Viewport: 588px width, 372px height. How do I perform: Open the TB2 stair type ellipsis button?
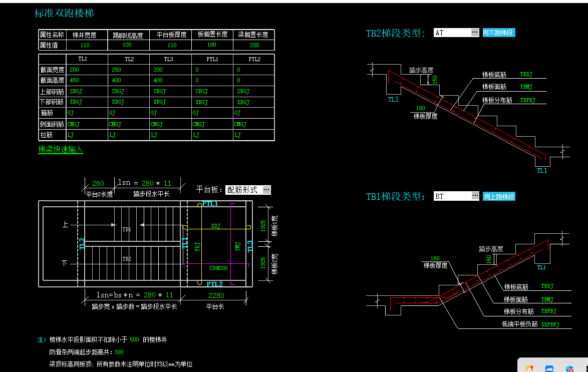(475, 33)
